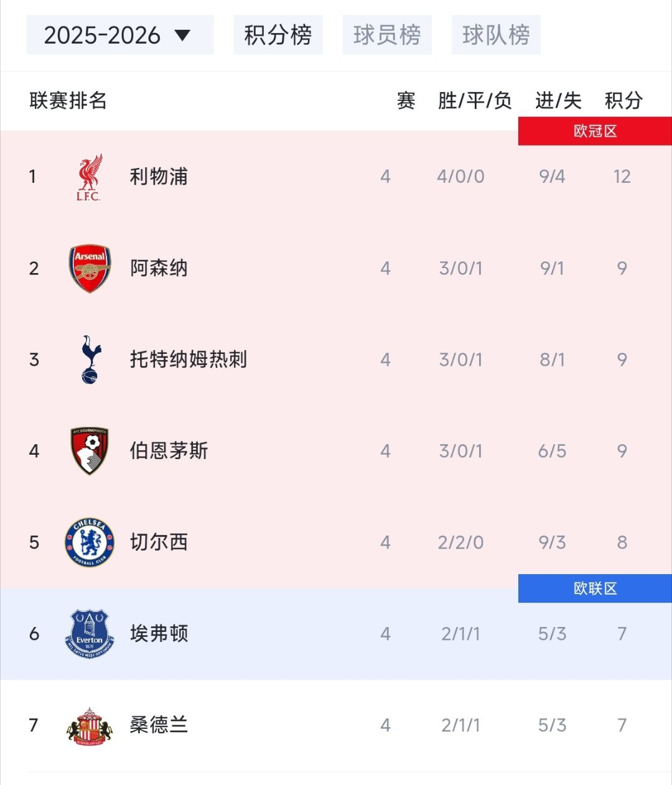672x785 pixels.
Task: Switch to the 球队榜 tab
Action: 496,35
